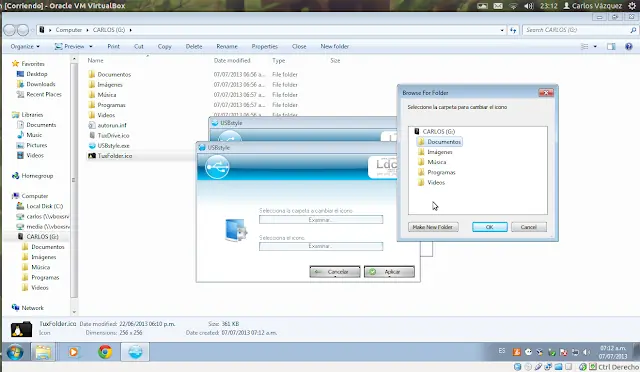Open view options dropdown arrow in toolbar
This screenshot has height=372, width=640.
595,47
